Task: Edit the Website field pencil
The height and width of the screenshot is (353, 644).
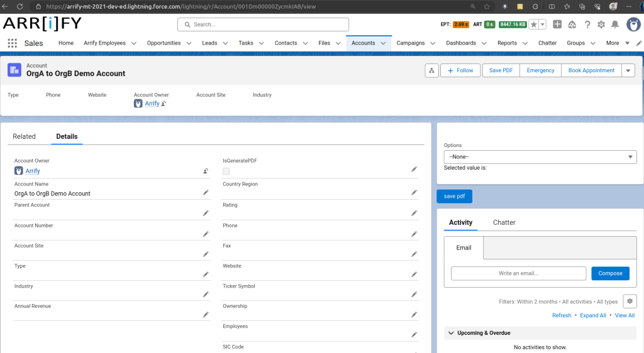Action: click(414, 274)
